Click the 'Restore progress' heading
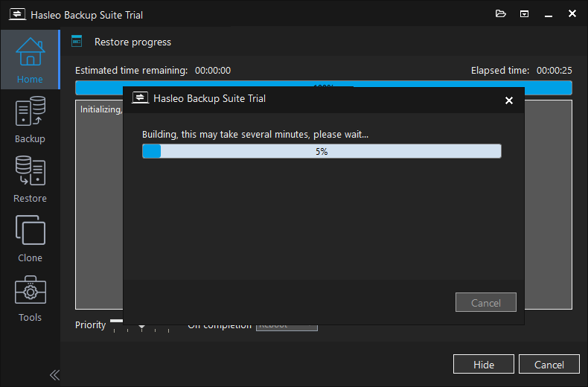The image size is (588, 387). tap(132, 42)
